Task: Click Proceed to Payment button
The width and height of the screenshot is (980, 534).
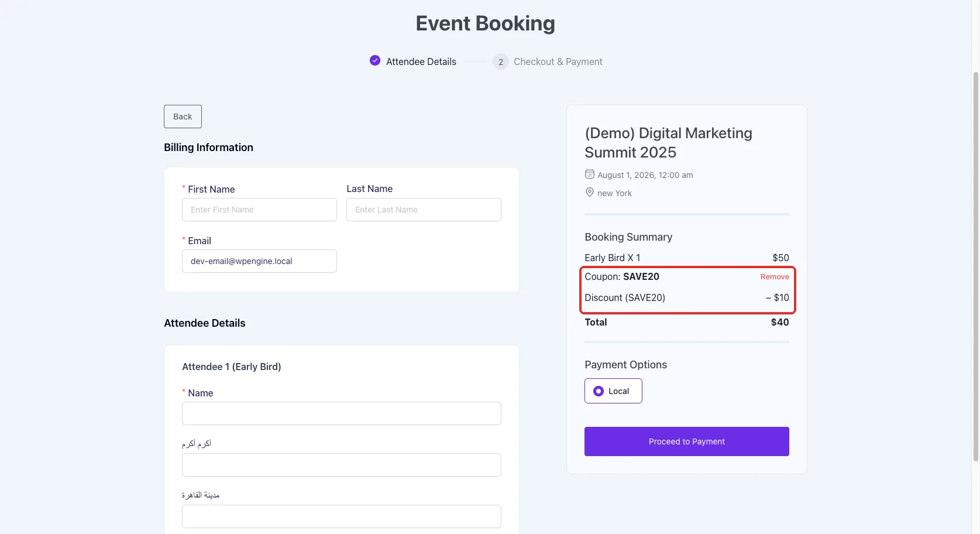Action: [687, 441]
